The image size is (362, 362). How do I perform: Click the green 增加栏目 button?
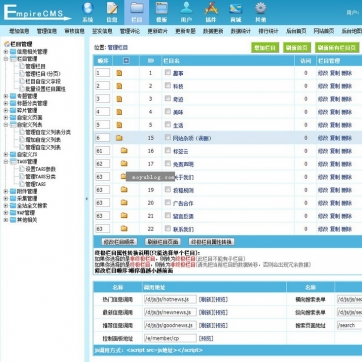coord(265,48)
